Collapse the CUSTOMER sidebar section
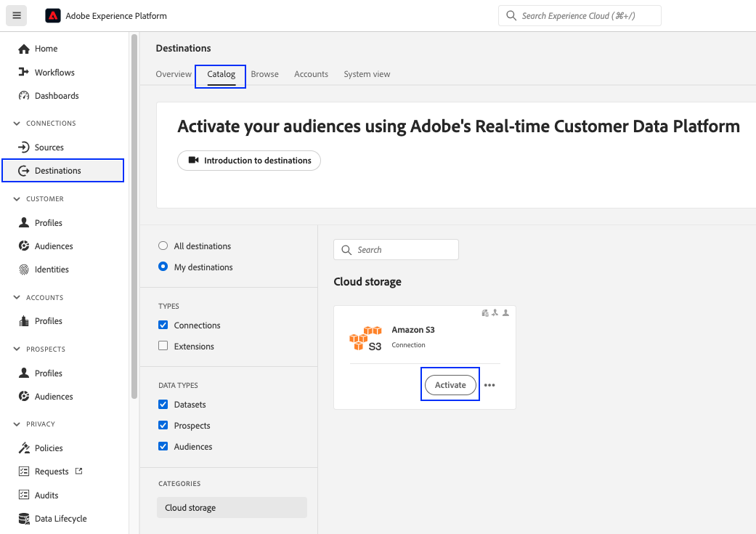The width and height of the screenshot is (756, 534). coord(17,199)
